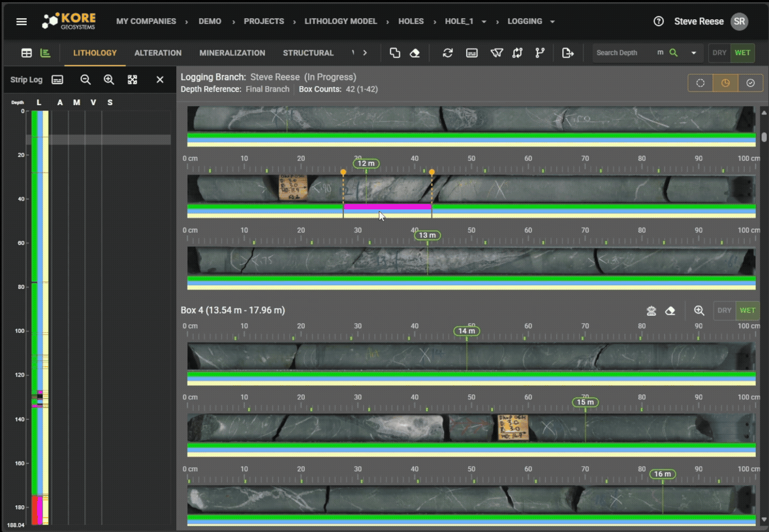
Task: Go to PROJECTS breadcrumb
Action: click(264, 21)
